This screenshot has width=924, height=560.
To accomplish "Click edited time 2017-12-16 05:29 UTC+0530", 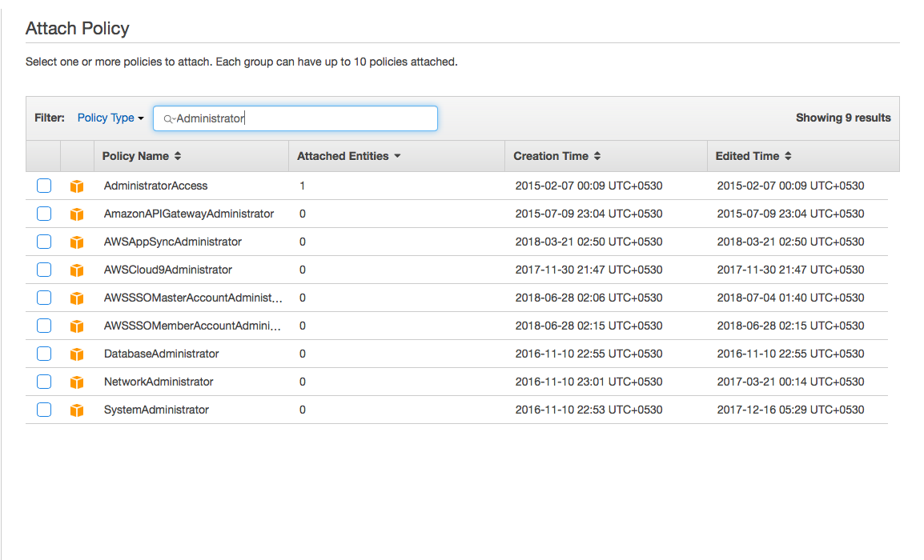I will point(790,410).
